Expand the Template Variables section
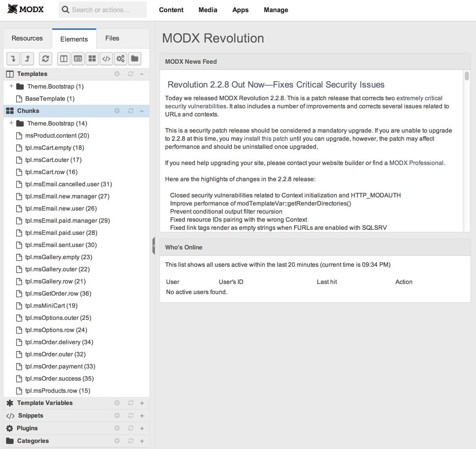Screen dimensions: 476x449 [142, 403]
